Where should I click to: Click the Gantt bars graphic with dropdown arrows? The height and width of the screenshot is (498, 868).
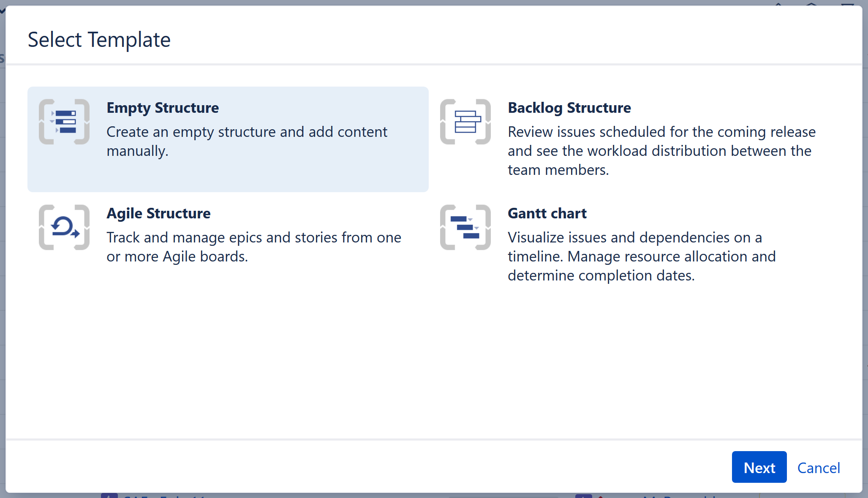pyautogui.click(x=465, y=227)
